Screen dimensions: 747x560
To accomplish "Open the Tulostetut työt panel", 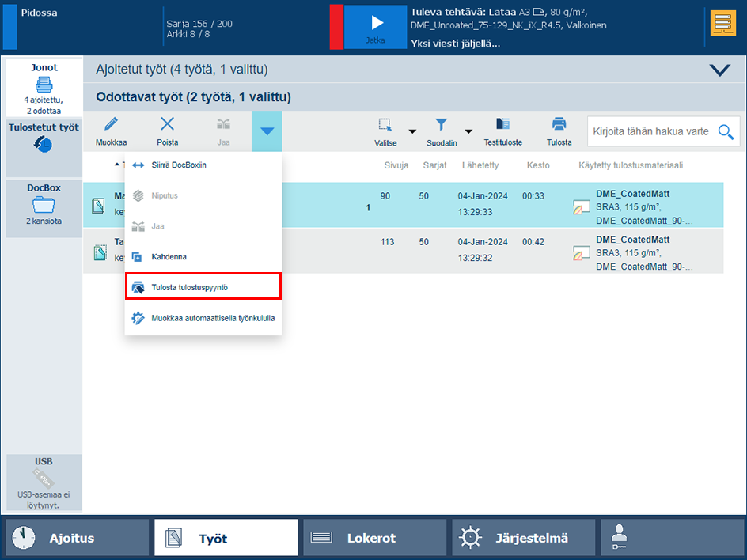I will coord(44,148).
